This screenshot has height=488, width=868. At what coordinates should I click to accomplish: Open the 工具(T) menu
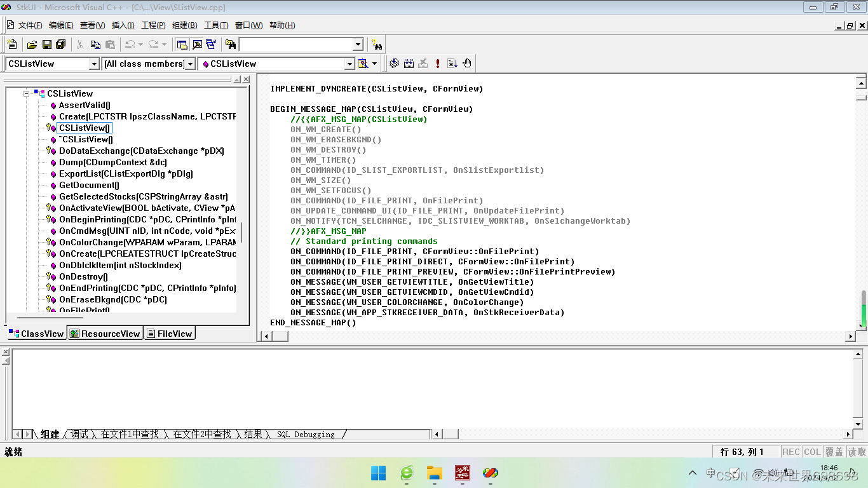tap(216, 25)
